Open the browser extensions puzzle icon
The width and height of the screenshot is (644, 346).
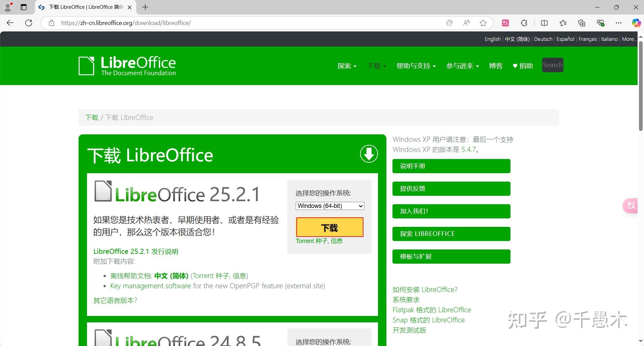[x=524, y=23]
